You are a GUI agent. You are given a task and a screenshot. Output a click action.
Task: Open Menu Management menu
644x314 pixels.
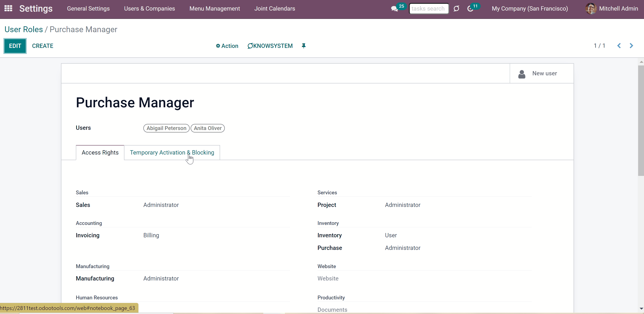214,9
